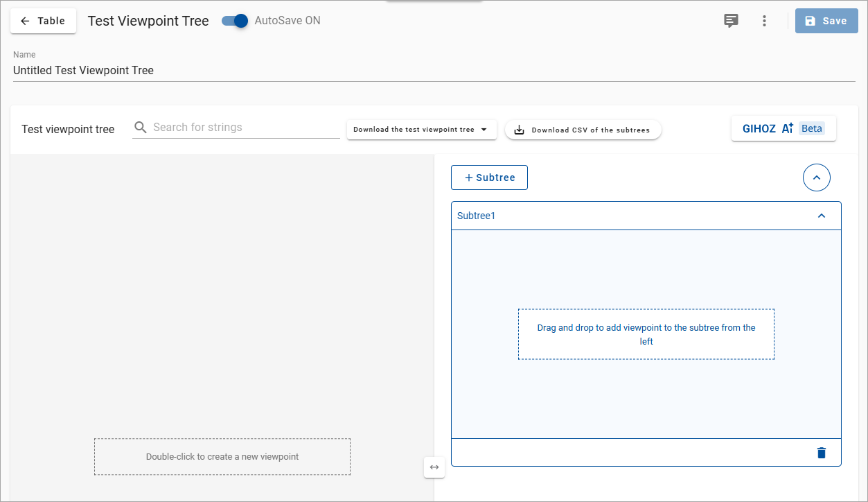Image resolution: width=868 pixels, height=502 pixels.
Task: Toggle AutoSave off
Action: click(234, 21)
